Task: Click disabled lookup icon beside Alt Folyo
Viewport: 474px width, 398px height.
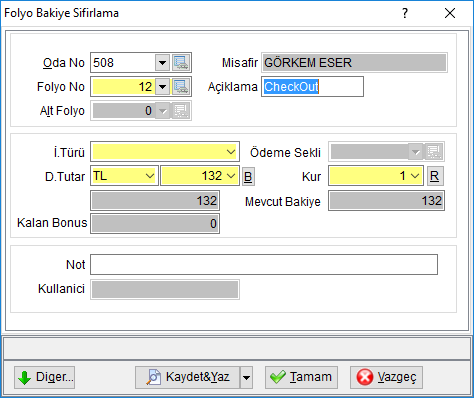Action: pos(181,111)
